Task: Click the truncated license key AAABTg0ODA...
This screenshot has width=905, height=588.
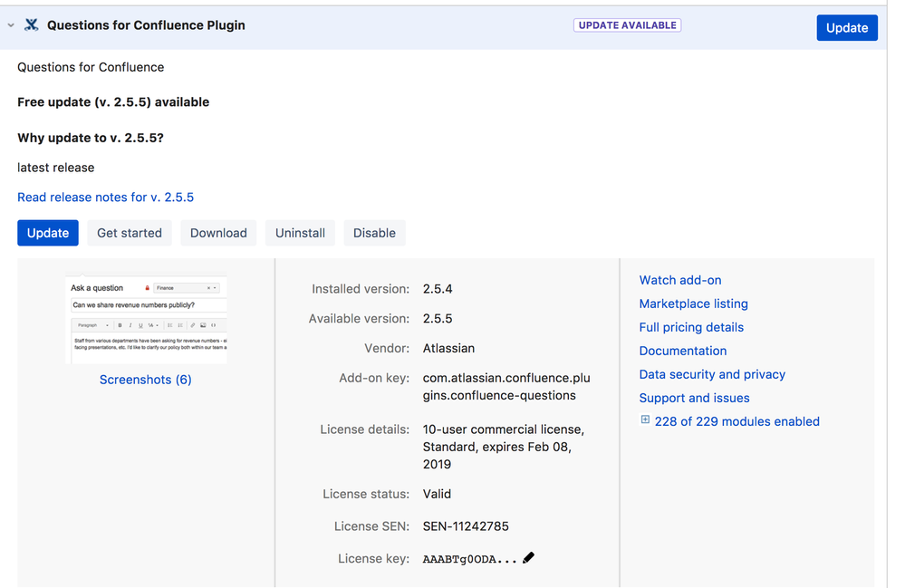Action: 470,559
